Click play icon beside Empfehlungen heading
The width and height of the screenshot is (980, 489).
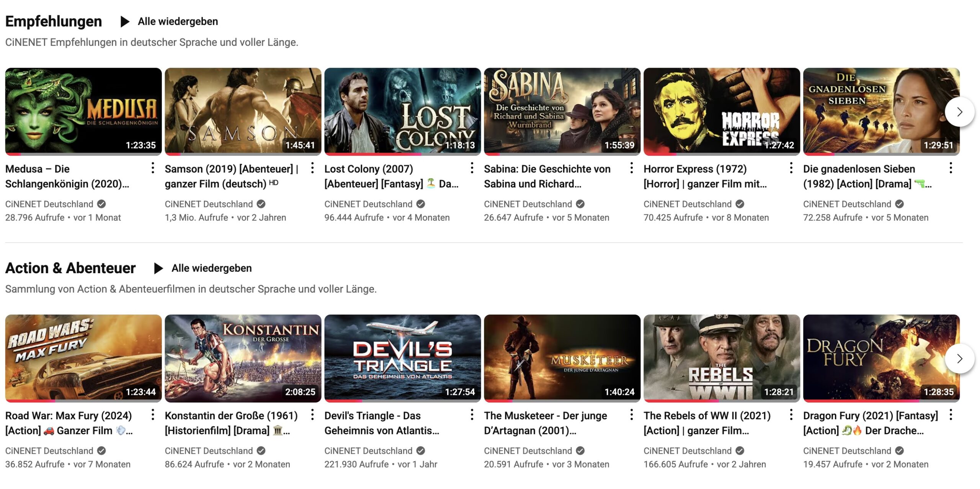pyautogui.click(x=125, y=21)
